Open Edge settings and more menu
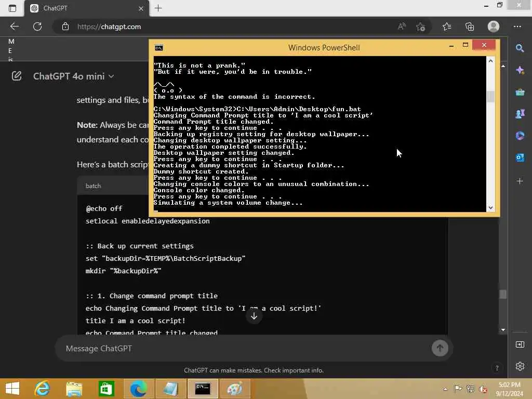The image size is (532, 399). [x=517, y=26]
